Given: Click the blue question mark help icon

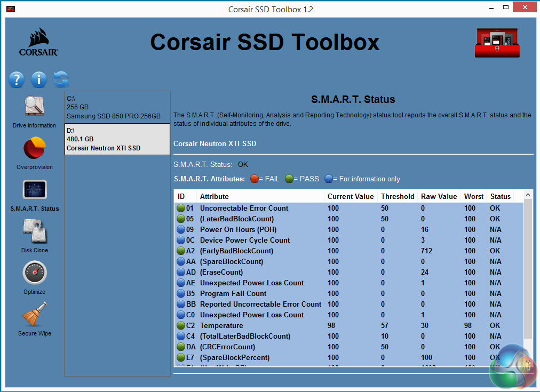Looking at the screenshot, I should coord(17,80).
